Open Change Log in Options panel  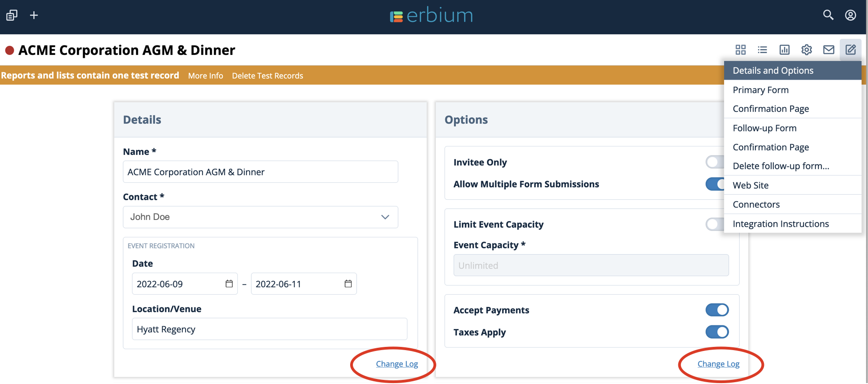[719, 364]
